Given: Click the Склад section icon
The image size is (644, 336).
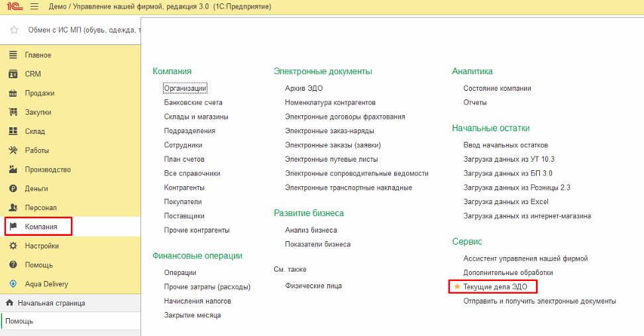Looking at the screenshot, I should 13,131.
